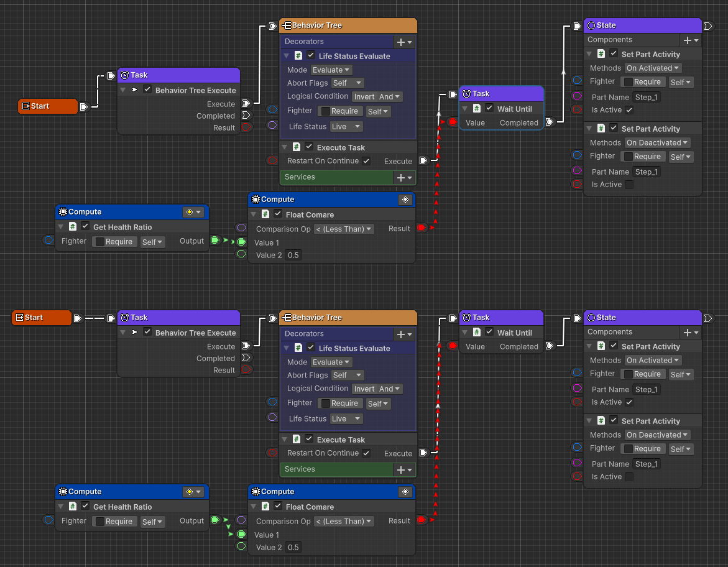Open the upper Comparison Op Less Than dropdown
The width and height of the screenshot is (728, 567).
(x=343, y=229)
